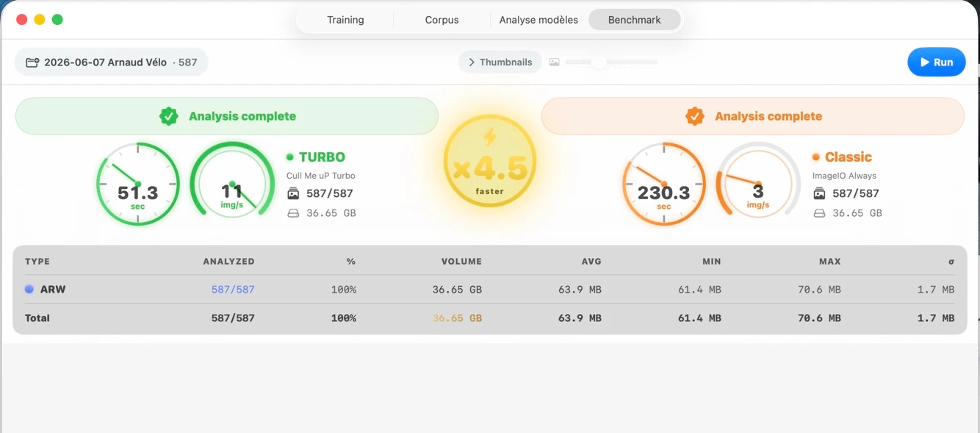Click the ANALYZED column header

(x=228, y=261)
